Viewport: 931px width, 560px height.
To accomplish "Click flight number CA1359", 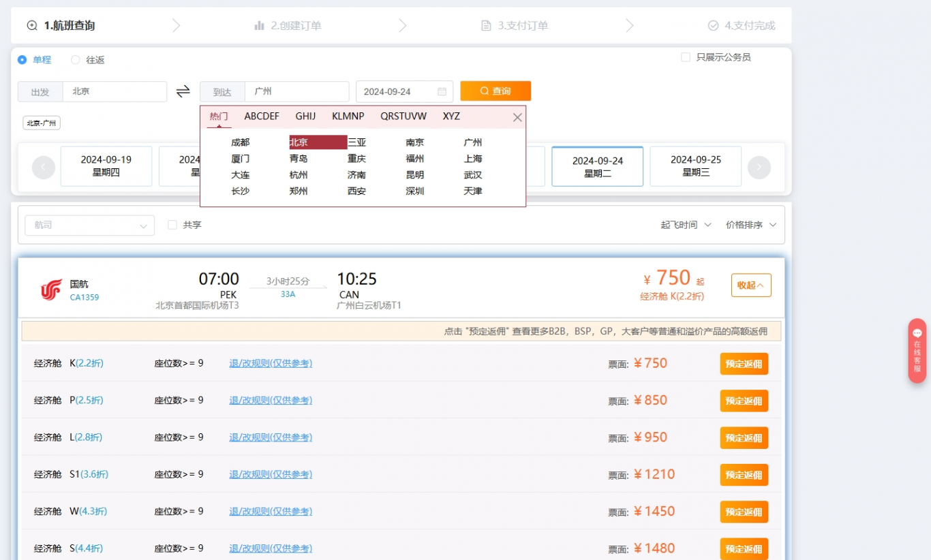I will (85, 297).
